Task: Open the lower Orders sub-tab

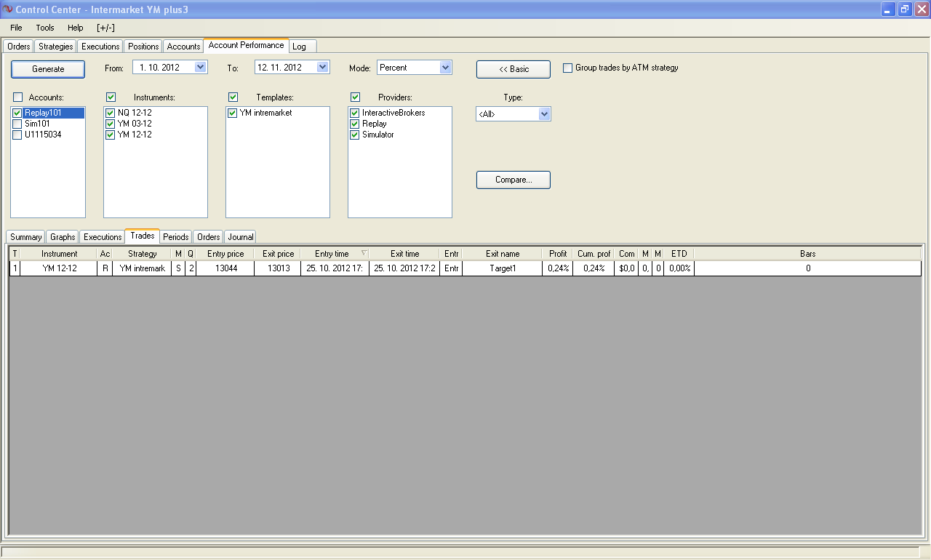Action: [x=209, y=237]
